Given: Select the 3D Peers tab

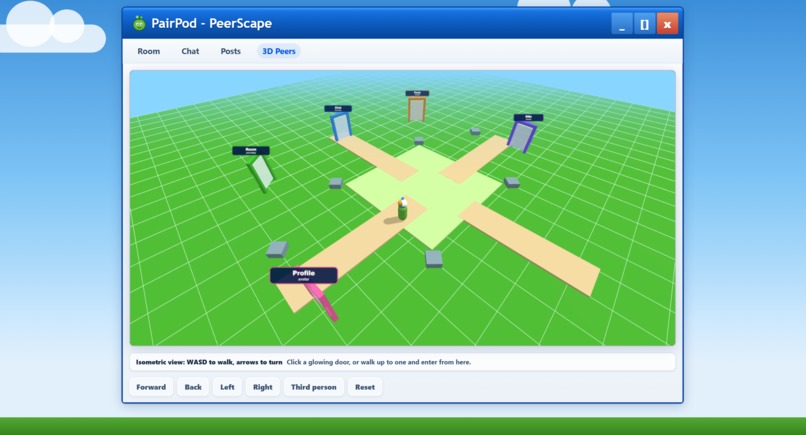Looking at the screenshot, I should (x=279, y=51).
